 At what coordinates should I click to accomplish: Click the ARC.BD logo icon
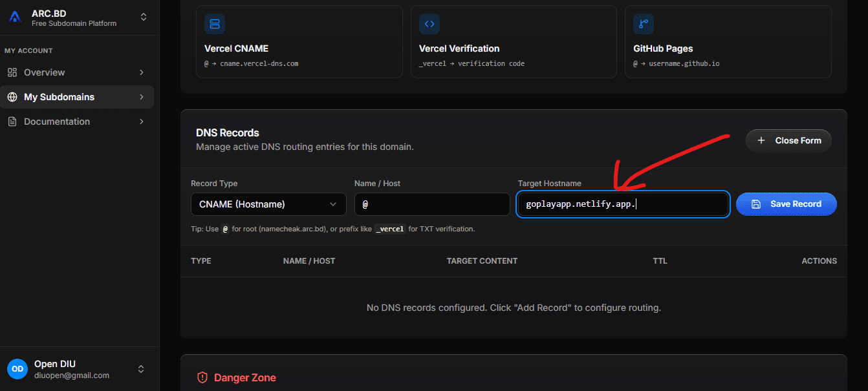tap(15, 17)
